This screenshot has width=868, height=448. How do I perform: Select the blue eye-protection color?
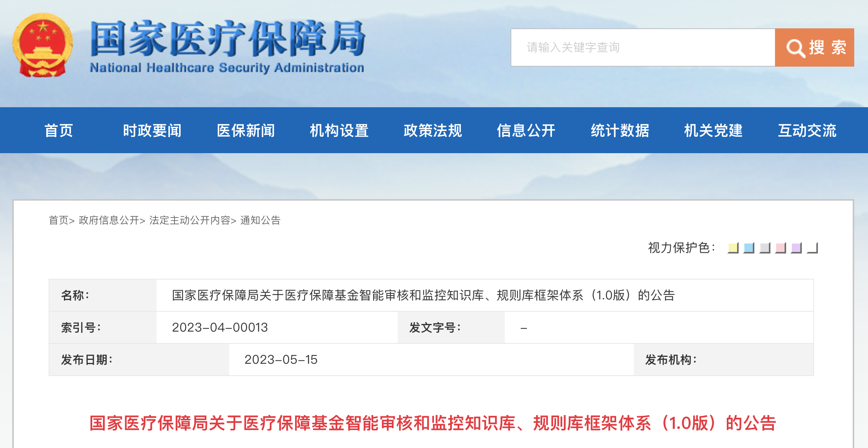pos(749,248)
